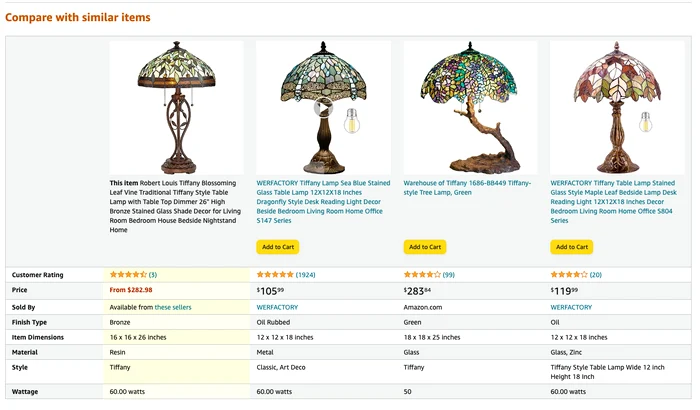This screenshot has height=410, width=700.
Task: Open WERFACTORY Maple Leaf lamp title link
Action: [614, 201]
